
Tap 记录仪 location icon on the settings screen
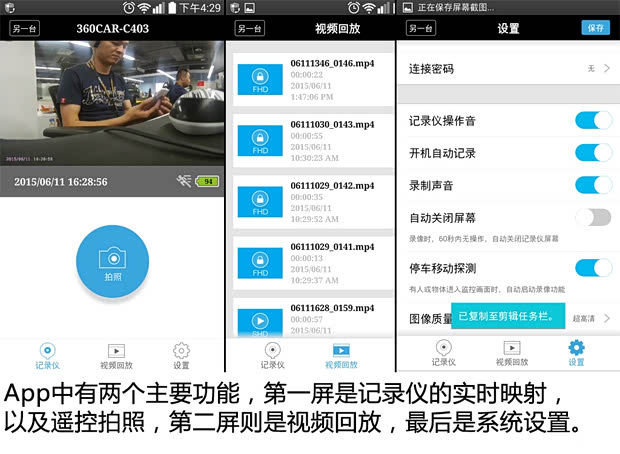pos(441,350)
